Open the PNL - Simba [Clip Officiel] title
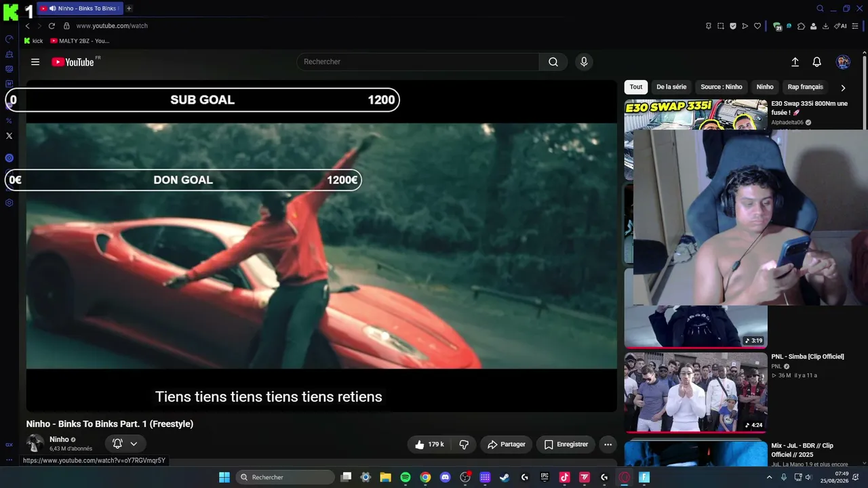Image resolution: width=868 pixels, height=488 pixels. 808,357
